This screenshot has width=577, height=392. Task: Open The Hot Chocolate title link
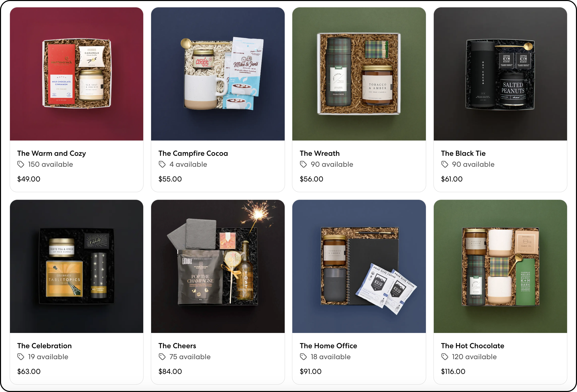(x=473, y=346)
